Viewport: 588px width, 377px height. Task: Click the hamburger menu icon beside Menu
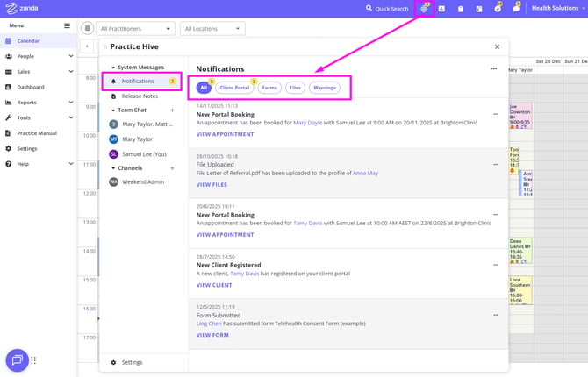(x=67, y=25)
